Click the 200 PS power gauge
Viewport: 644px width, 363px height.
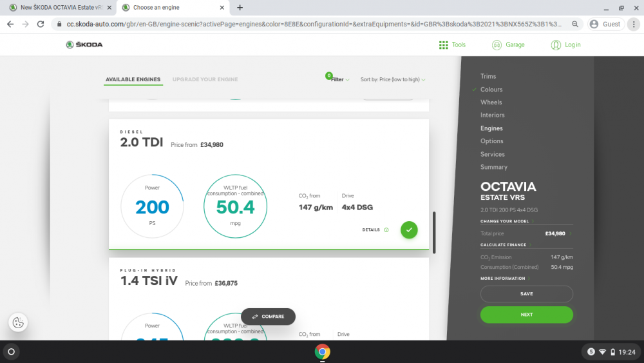[x=152, y=206]
